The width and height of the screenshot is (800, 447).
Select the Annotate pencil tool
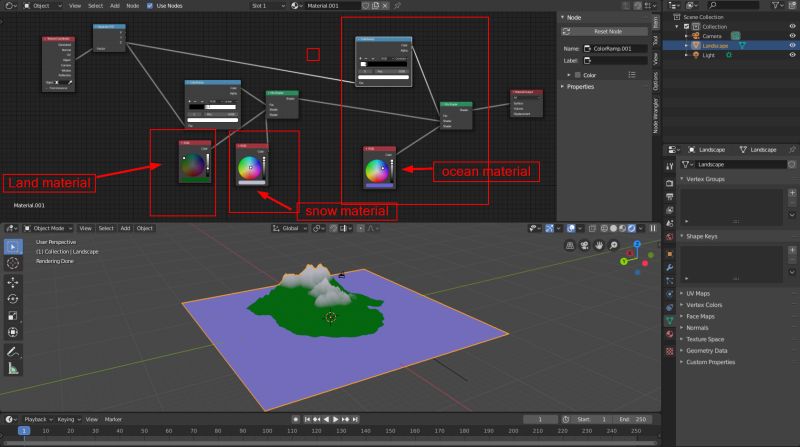(13, 352)
